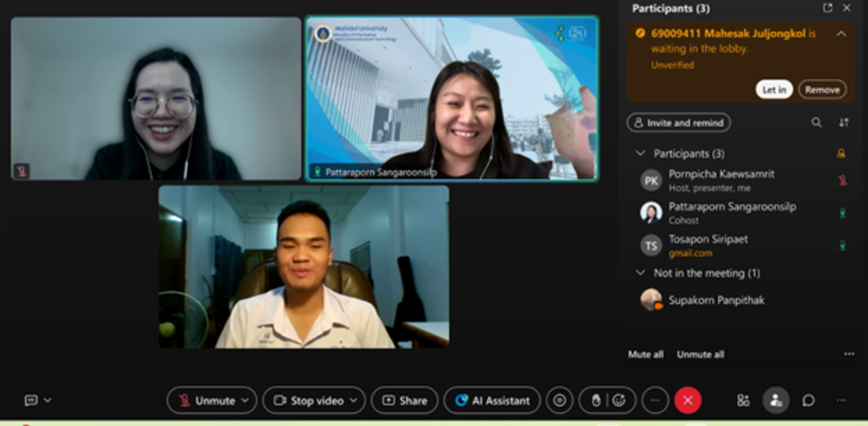Toggle the participants panel button

pos(776,400)
